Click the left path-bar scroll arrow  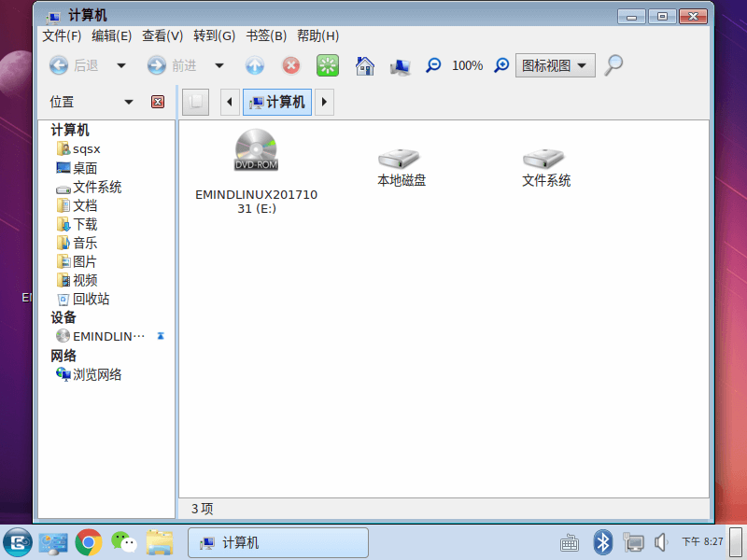(230, 102)
